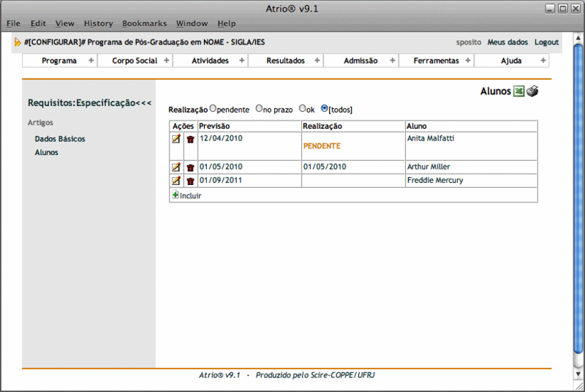Edit the Anita Malfatti row
Image resolution: width=585 pixels, height=392 pixels.
point(176,139)
